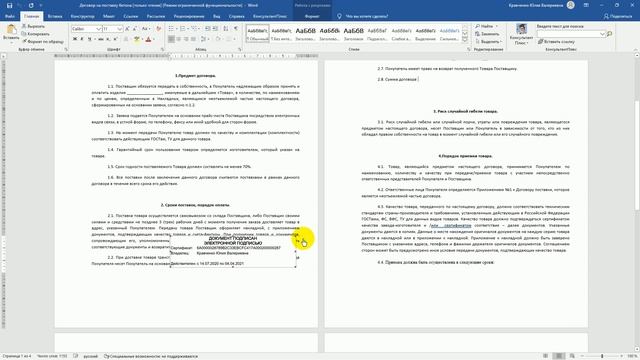This screenshot has height=360, width=640.
Task: Open line spacing dropdown
Action: [205, 39]
